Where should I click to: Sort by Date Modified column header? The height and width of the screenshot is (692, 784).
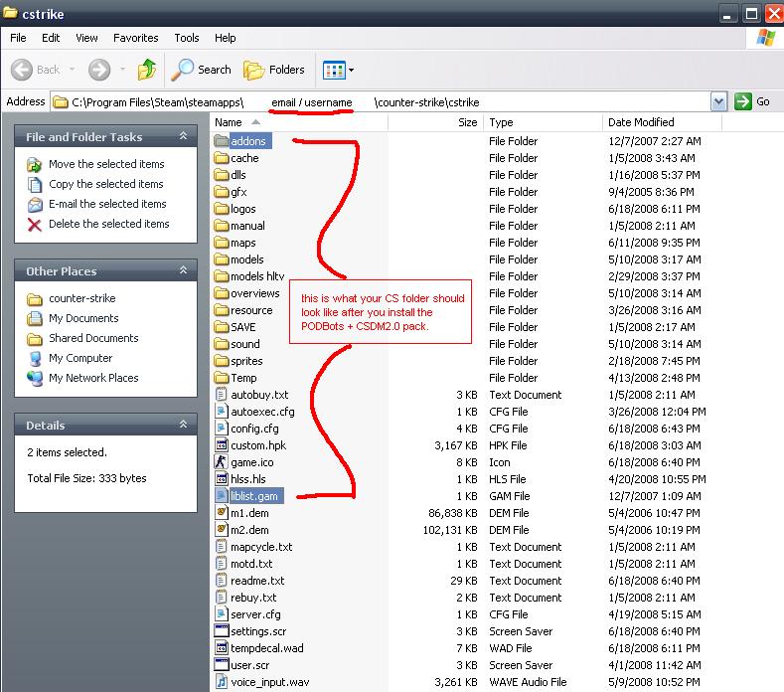click(662, 122)
